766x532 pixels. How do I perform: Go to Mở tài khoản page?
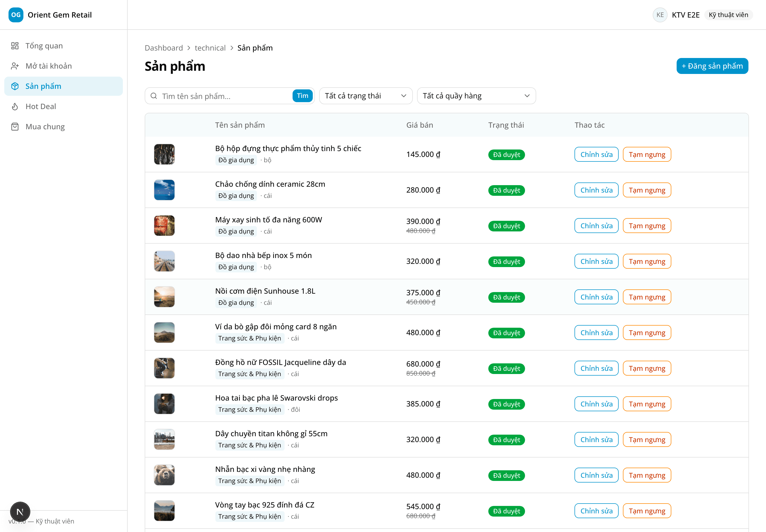[x=63, y=66]
